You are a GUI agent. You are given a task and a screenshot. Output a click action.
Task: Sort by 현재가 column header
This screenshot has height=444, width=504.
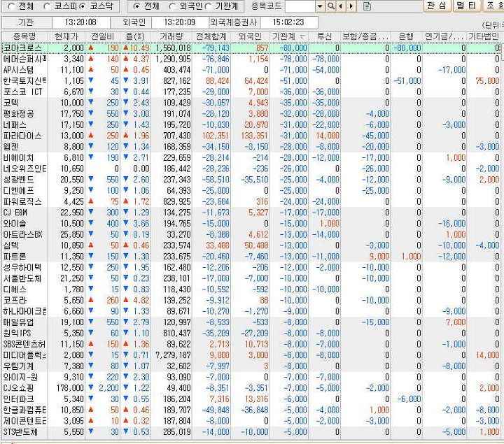click(66, 36)
